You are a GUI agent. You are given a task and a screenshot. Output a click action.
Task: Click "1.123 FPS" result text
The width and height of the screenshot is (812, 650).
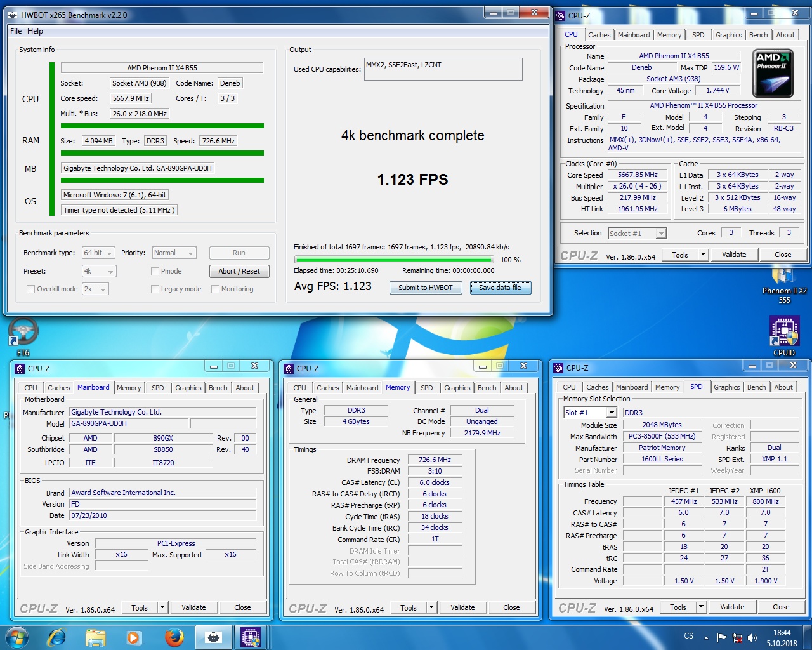(412, 180)
